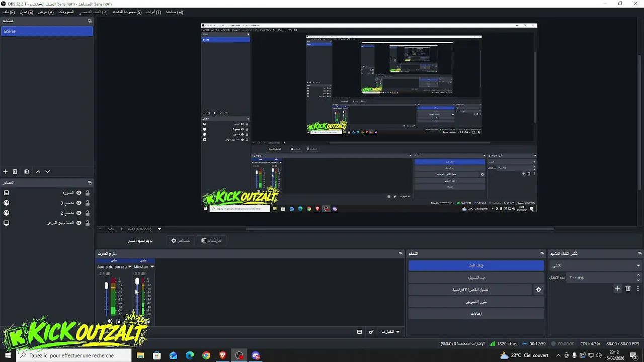Click the image source icon for الصورة
This screenshot has height=362, width=644.
click(7, 193)
